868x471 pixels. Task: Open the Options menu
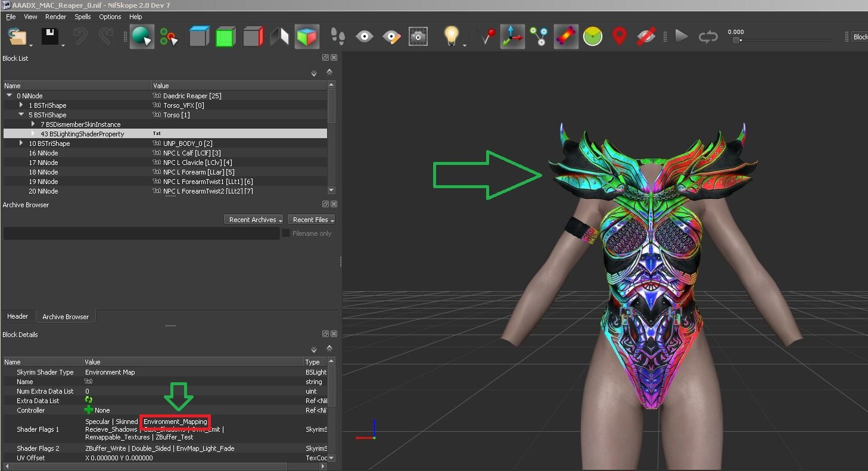tap(110, 17)
